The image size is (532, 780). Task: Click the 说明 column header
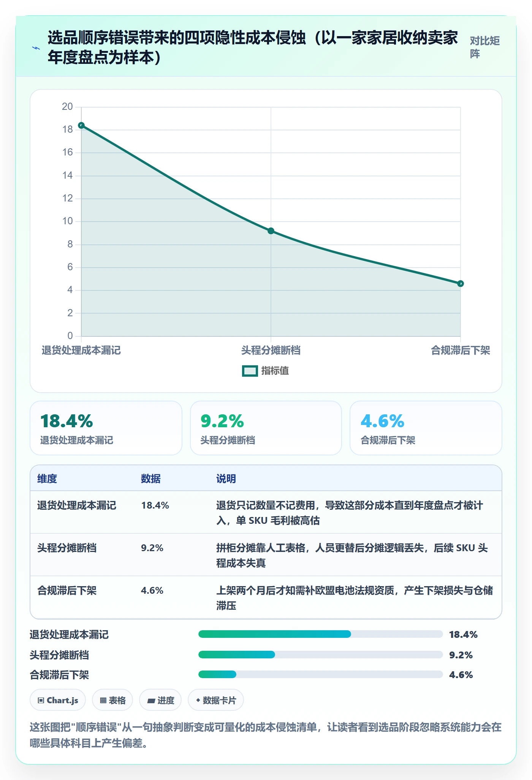(x=226, y=479)
